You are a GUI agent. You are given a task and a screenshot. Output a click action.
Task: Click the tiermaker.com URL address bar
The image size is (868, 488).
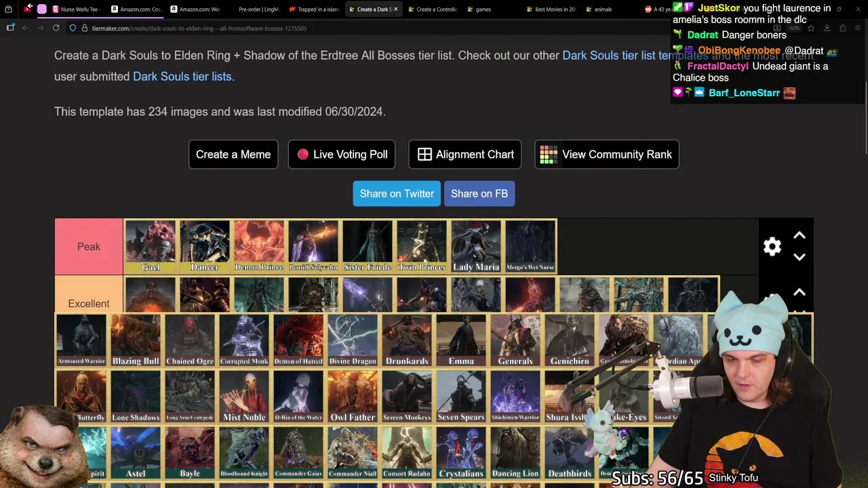199,28
